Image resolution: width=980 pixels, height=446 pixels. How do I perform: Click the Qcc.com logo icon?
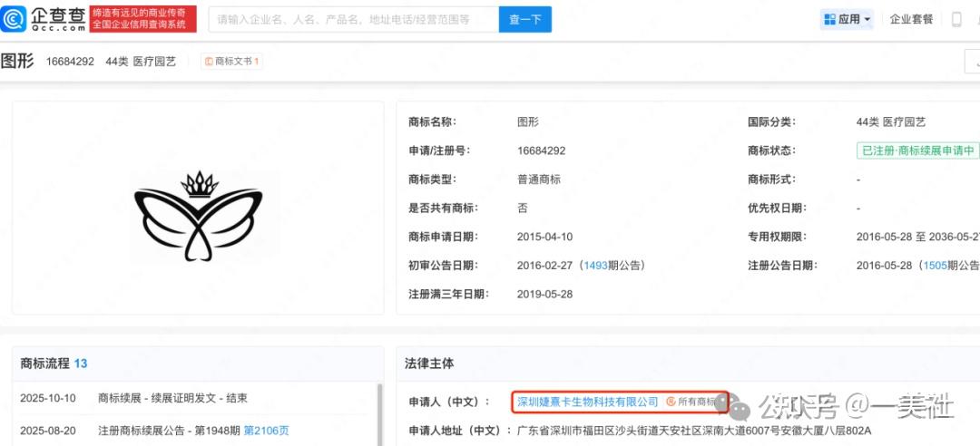pos(14,19)
